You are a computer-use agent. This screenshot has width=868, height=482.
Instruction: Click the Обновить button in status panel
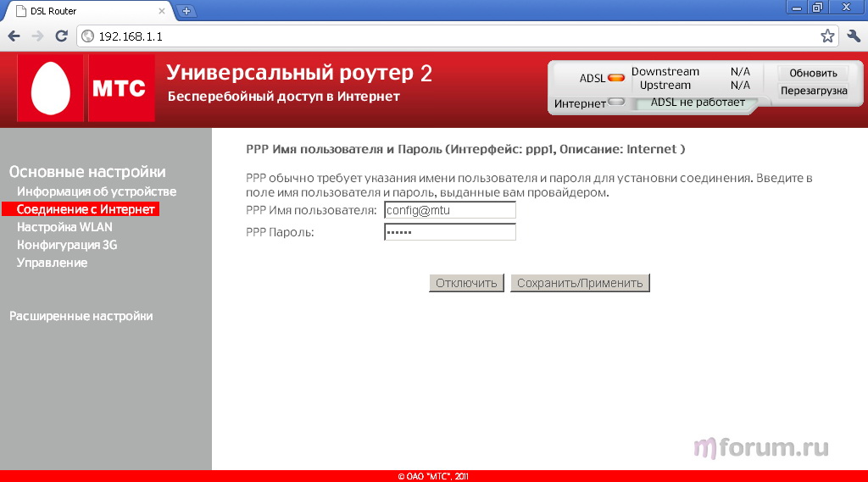click(813, 73)
